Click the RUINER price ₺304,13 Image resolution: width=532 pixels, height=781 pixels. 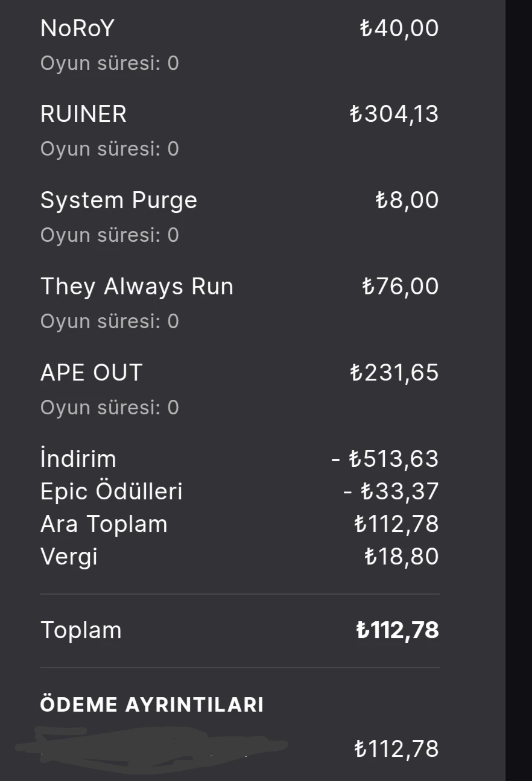click(x=394, y=114)
